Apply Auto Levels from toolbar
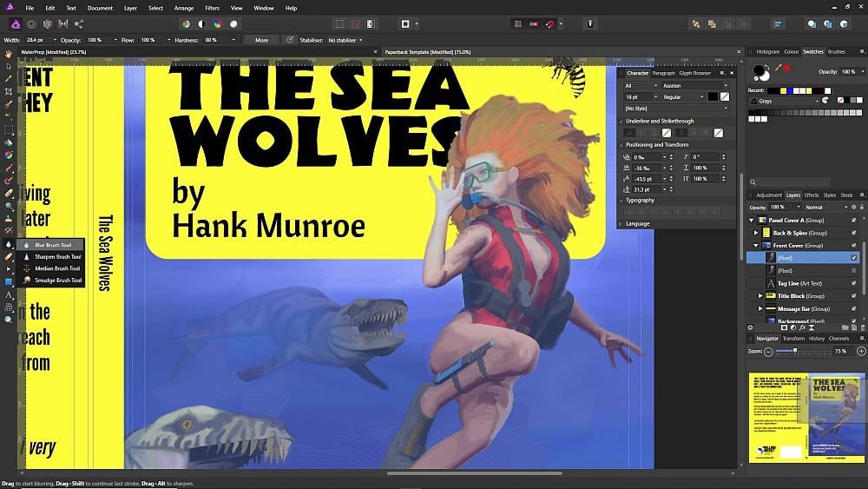The height and width of the screenshot is (489, 868). point(186,23)
